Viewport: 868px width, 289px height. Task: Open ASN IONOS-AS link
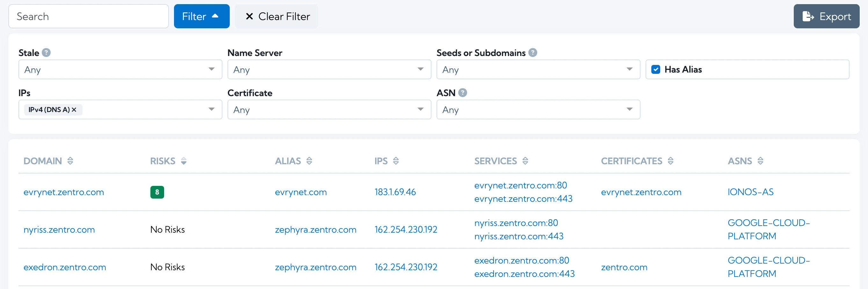[750, 192]
